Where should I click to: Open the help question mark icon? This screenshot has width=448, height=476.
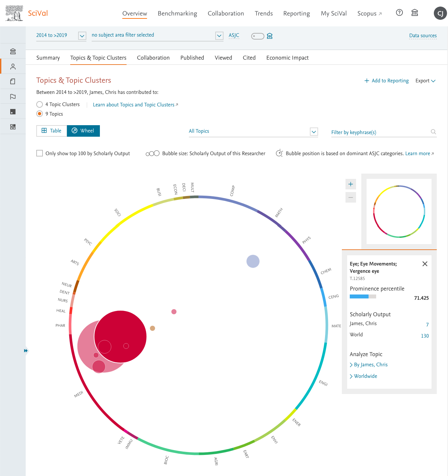[399, 13]
